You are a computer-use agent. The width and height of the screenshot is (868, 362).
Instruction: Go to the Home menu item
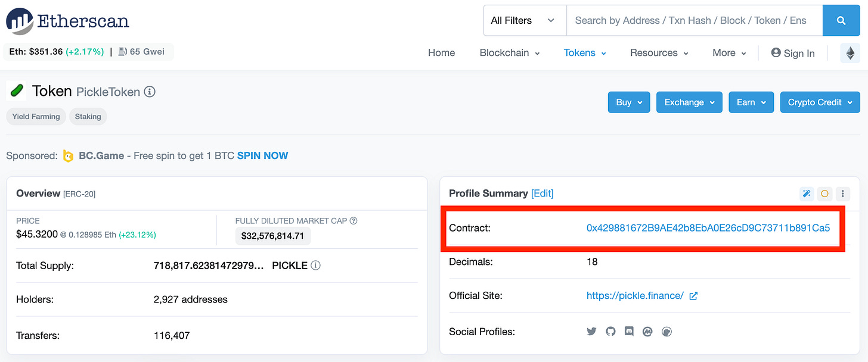coord(442,53)
